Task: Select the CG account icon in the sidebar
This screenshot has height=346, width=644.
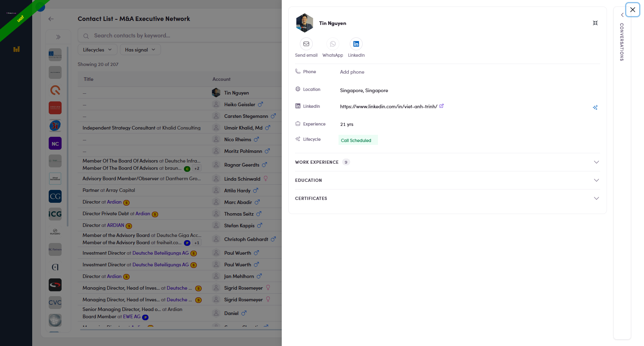Action: 55,196
